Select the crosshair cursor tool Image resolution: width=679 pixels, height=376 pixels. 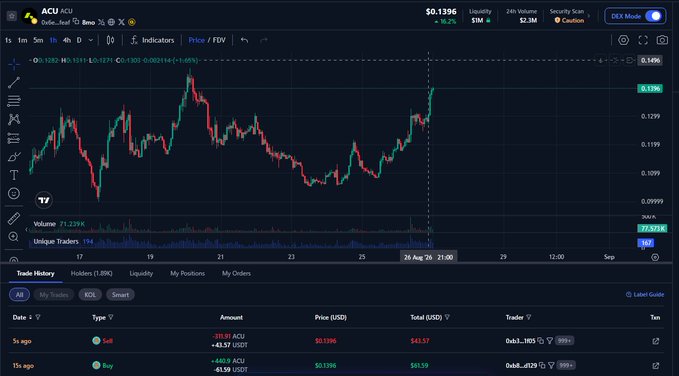point(14,65)
